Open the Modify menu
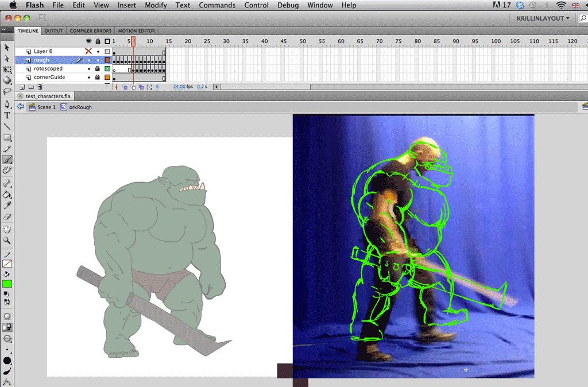The width and height of the screenshot is (588, 387). click(x=156, y=5)
